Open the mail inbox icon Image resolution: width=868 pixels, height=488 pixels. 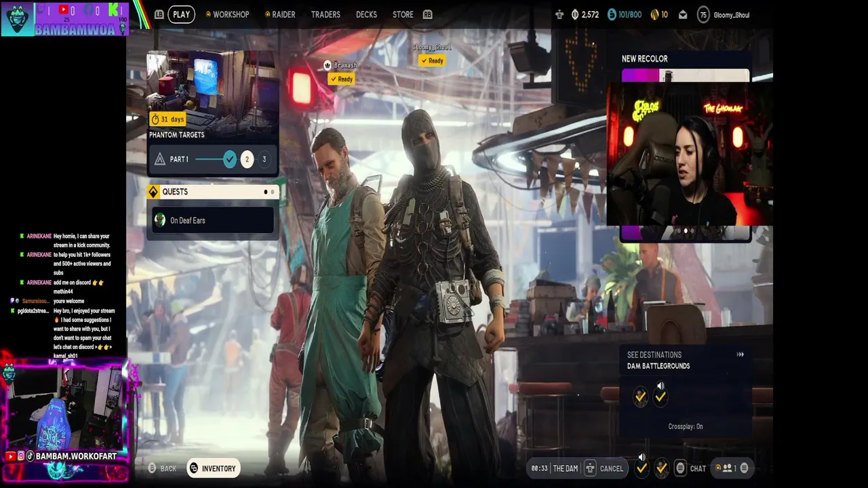pos(683,14)
